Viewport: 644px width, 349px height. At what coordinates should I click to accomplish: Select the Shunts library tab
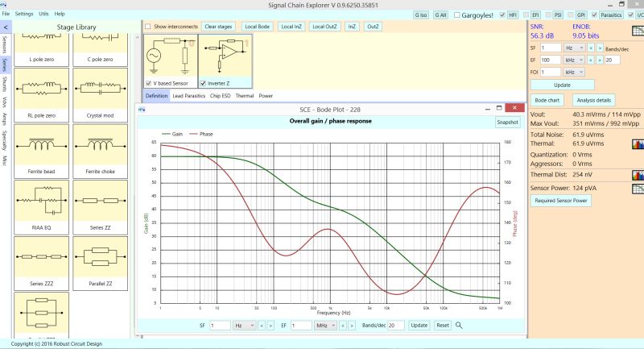click(x=5, y=84)
